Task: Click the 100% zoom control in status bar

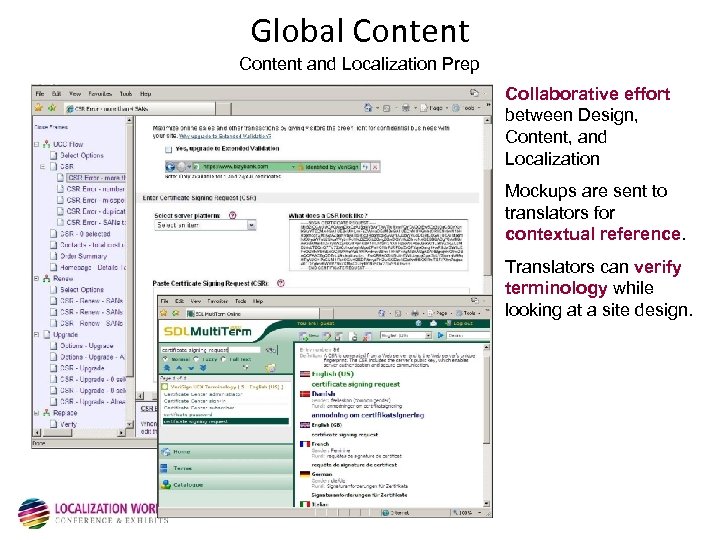Action: [x=466, y=512]
